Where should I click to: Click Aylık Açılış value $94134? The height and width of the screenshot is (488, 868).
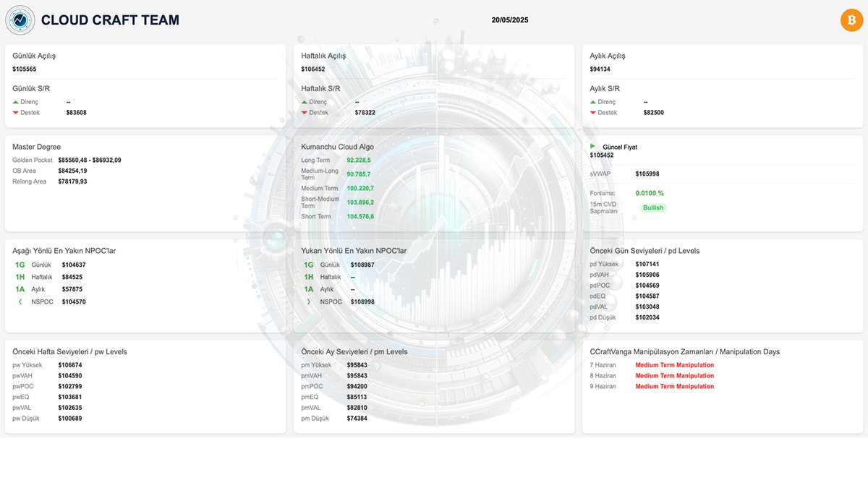600,69
